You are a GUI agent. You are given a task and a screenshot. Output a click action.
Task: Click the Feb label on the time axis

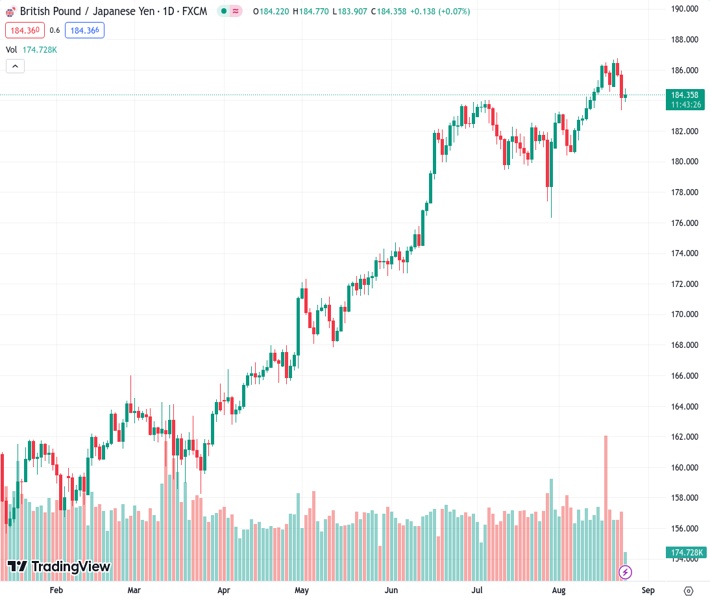click(x=56, y=591)
